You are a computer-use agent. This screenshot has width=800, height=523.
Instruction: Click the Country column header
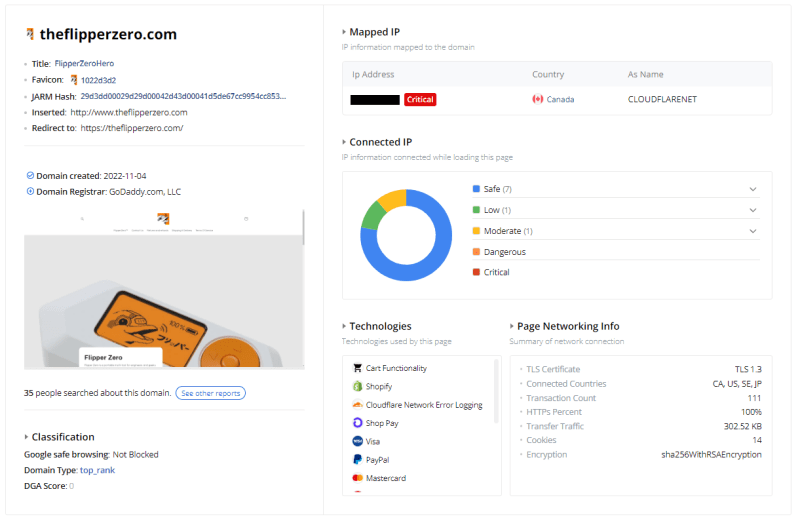tap(548, 74)
